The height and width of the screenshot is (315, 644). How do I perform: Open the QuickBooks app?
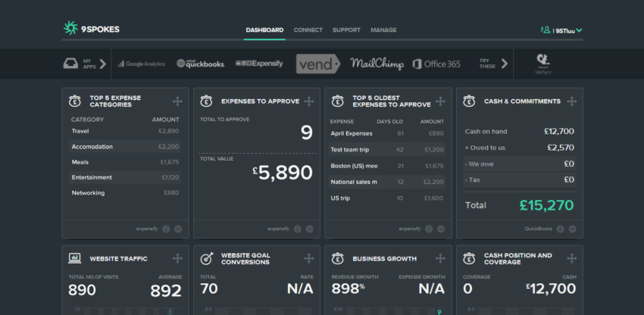(201, 64)
